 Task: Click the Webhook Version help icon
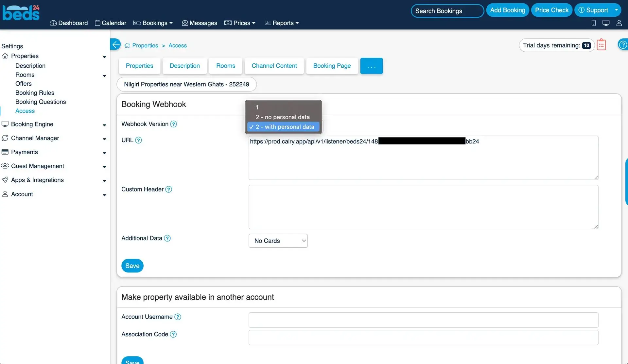tap(173, 124)
